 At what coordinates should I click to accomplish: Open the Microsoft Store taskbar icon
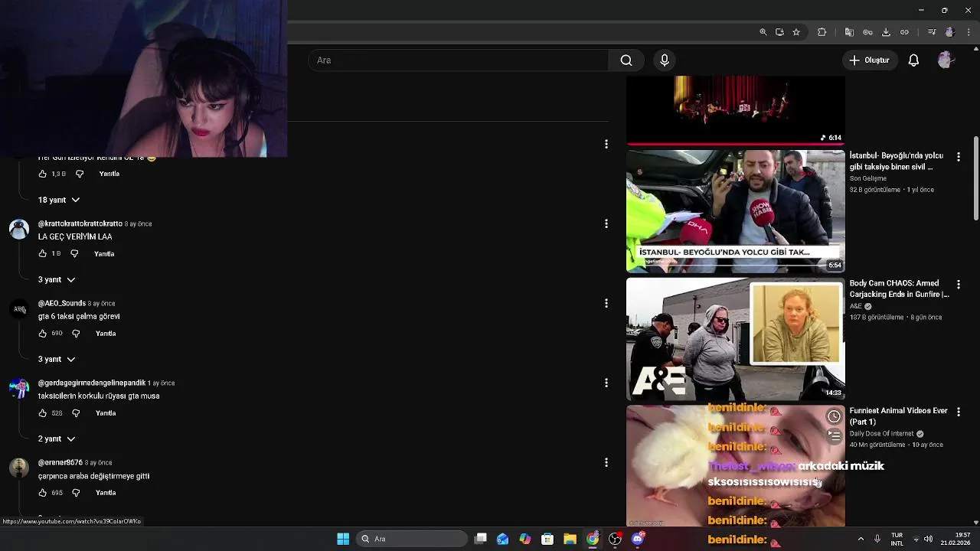547,539
